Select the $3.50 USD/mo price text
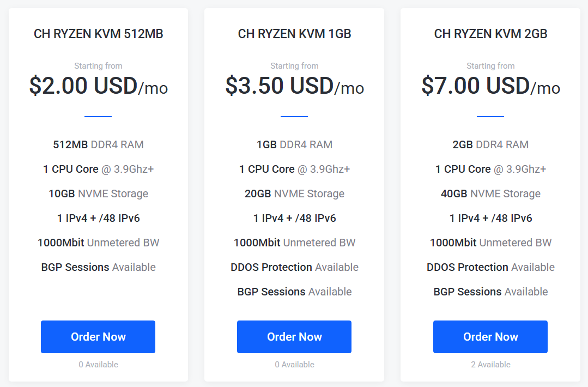588x387 pixels. point(294,86)
